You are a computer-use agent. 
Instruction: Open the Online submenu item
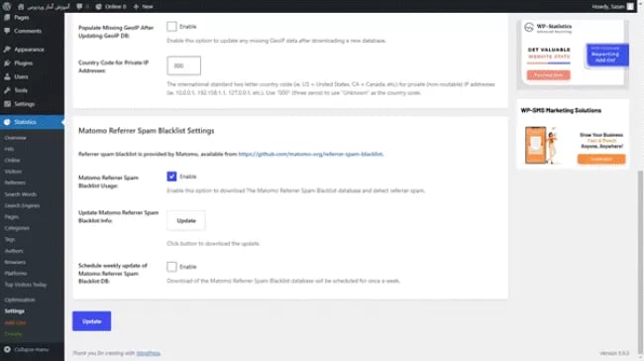click(12, 161)
